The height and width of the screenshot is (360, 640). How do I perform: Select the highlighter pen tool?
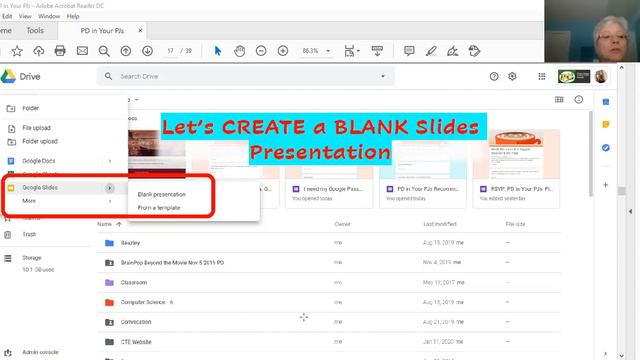pyautogui.click(x=431, y=51)
